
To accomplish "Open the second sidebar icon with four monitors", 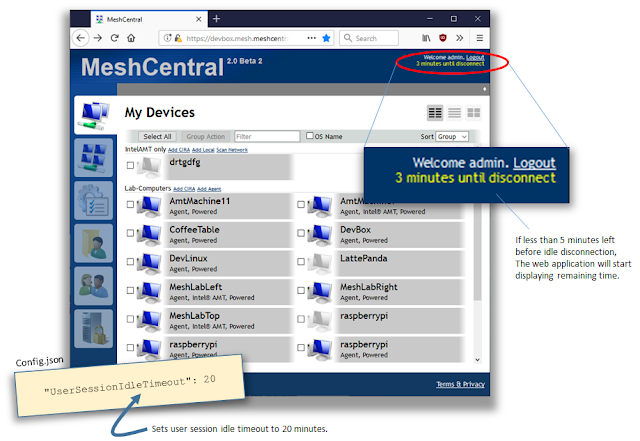I will [93, 158].
